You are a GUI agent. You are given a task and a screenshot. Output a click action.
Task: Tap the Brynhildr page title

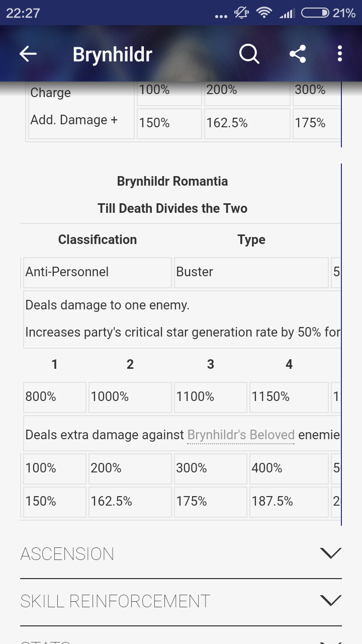112,54
